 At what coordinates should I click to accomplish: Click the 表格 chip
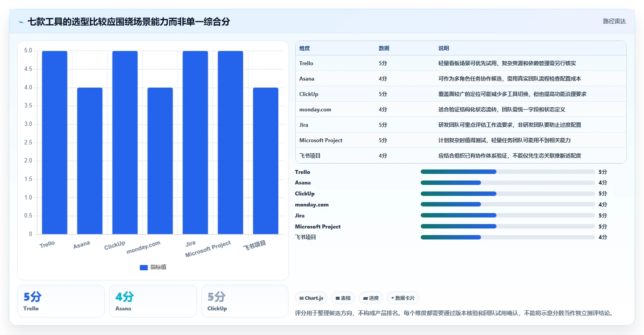coord(343,298)
